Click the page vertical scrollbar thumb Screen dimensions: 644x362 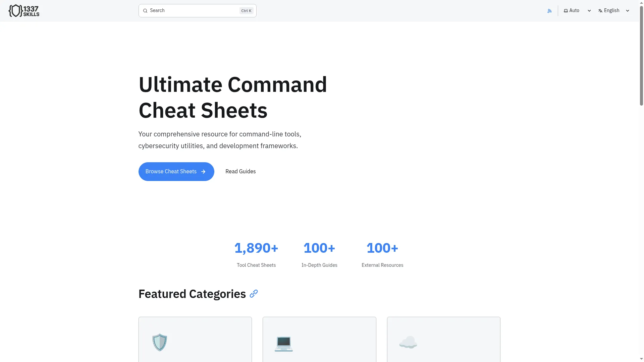tap(641, 55)
